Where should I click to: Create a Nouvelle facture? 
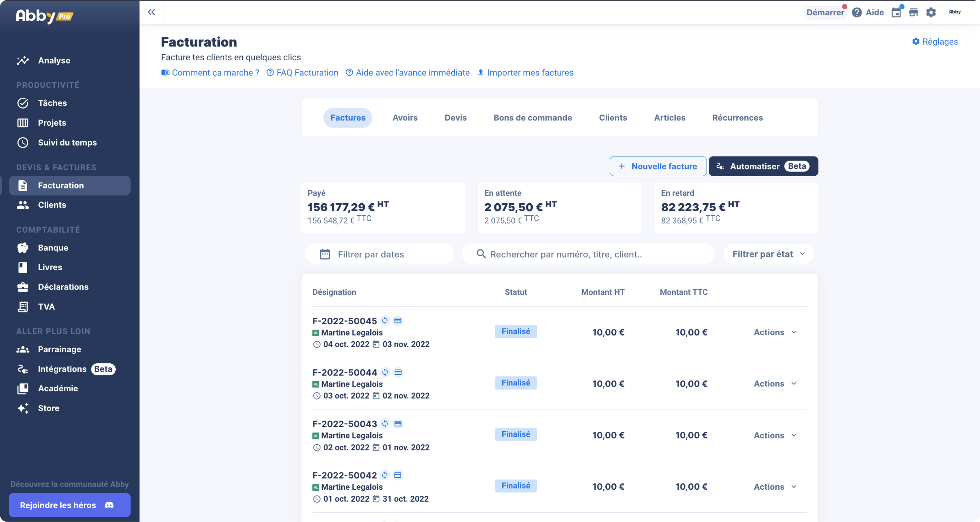pos(658,166)
